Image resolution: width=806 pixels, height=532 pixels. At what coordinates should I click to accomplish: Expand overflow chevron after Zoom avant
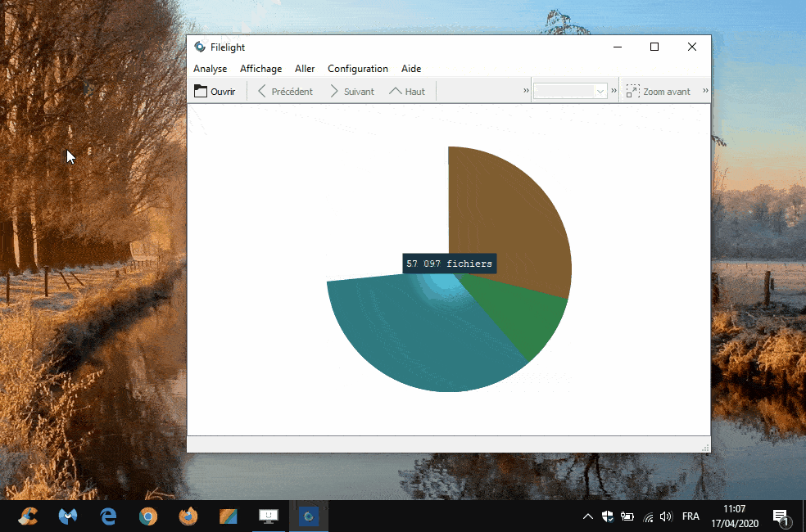[x=705, y=90]
